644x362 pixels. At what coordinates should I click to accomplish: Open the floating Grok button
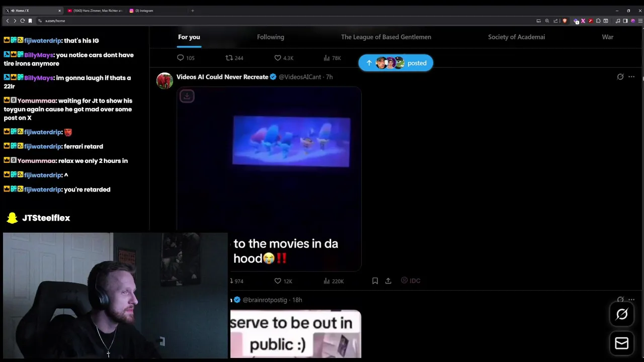(622, 314)
